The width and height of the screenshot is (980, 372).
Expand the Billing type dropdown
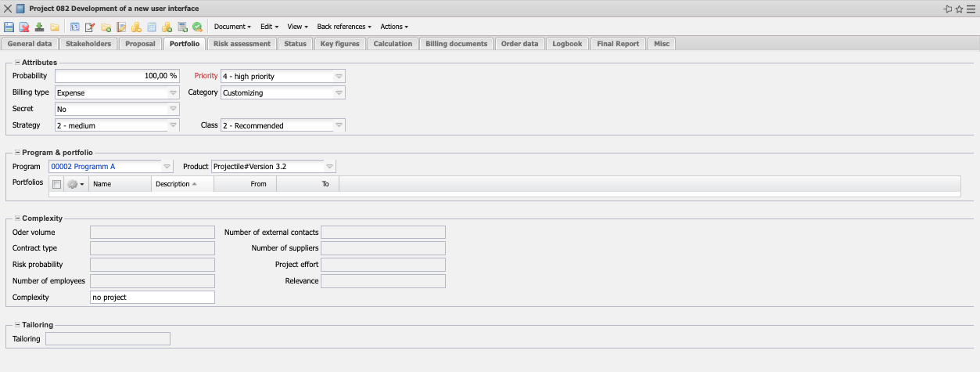click(173, 92)
